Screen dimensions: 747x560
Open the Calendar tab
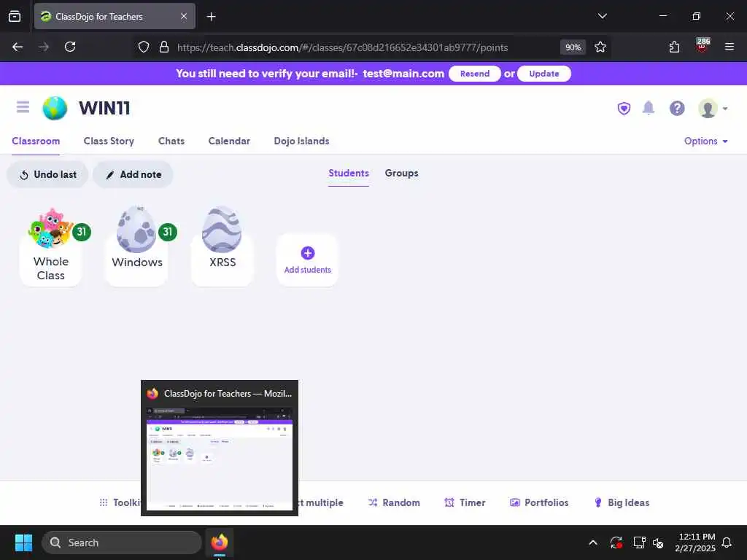tap(229, 141)
